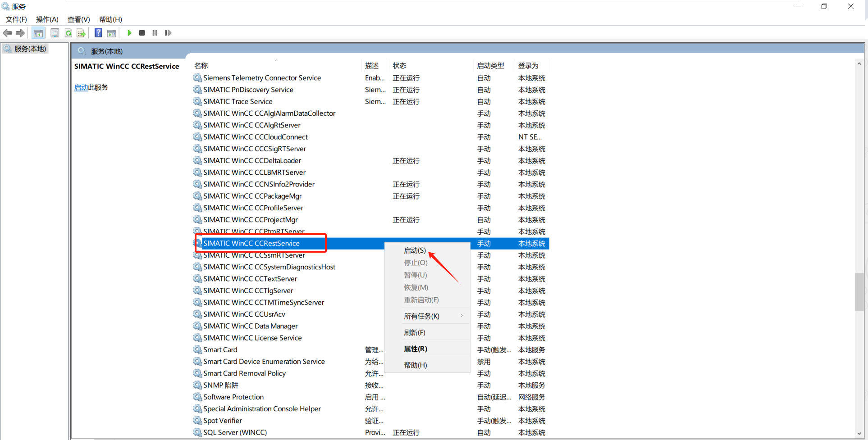Click the scrollbar up arrow

859,64
